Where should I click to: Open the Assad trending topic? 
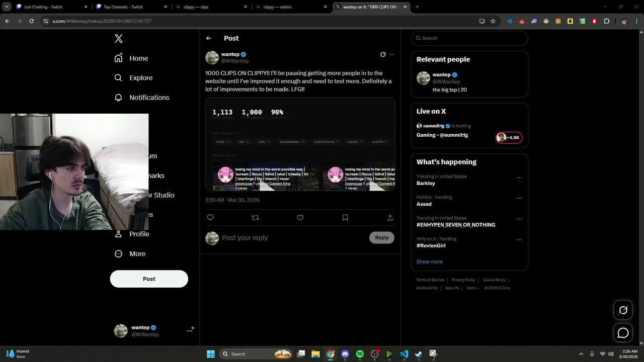424,204
